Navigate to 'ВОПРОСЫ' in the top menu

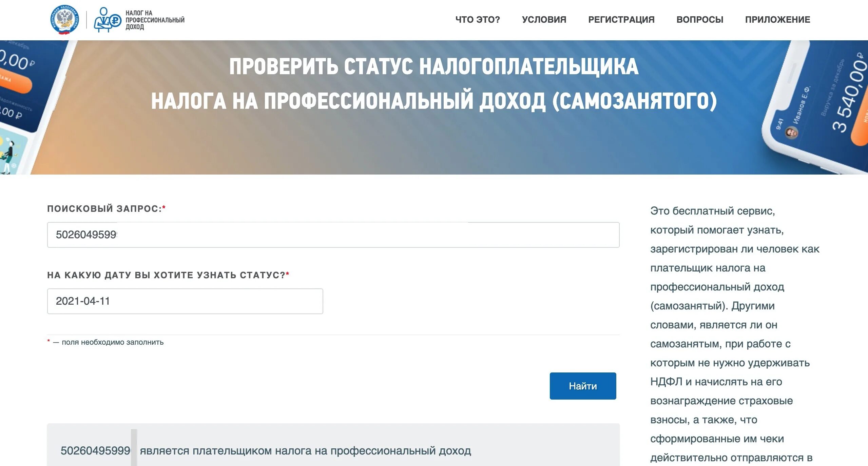[x=699, y=20]
